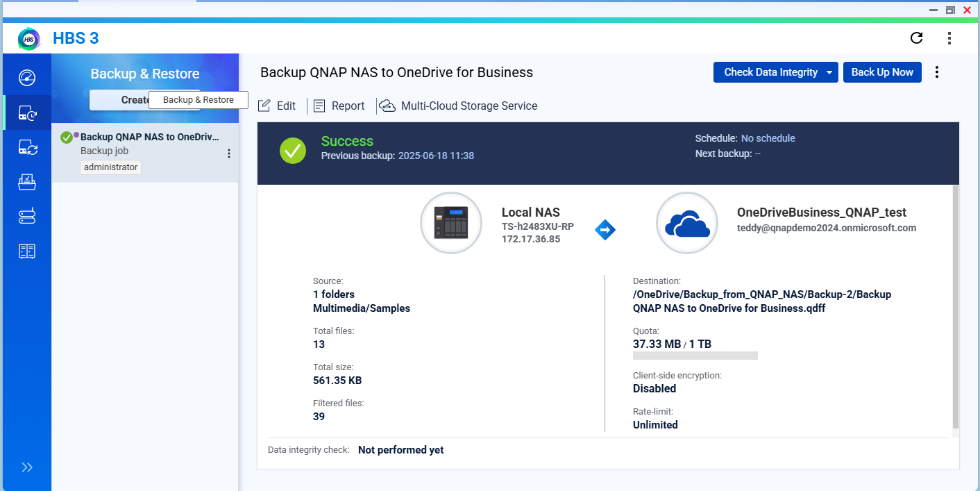
Task: Select the Backup & Restore sidebar icon
Action: tap(27, 113)
